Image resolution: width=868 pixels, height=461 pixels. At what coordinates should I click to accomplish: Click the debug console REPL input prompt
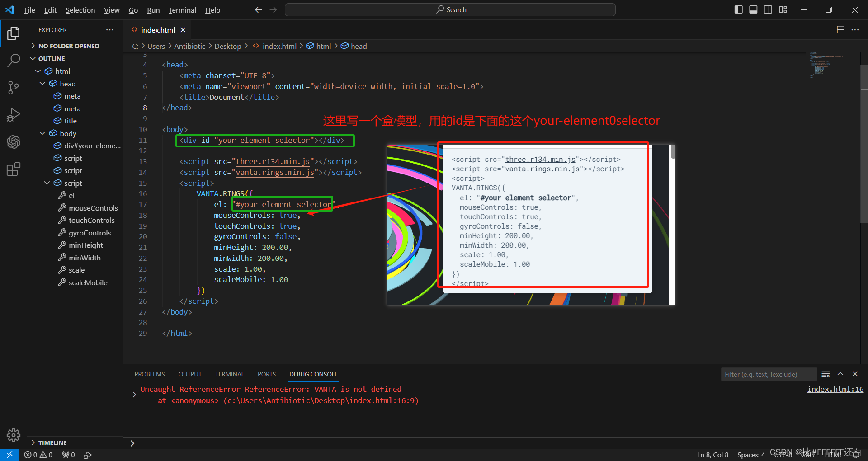click(x=495, y=443)
